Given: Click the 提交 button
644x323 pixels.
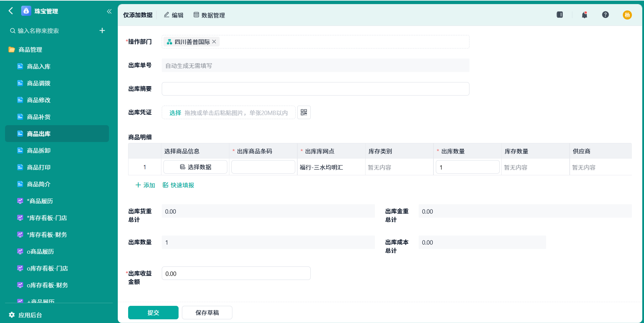Looking at the screenshot, I should point(153,313).
